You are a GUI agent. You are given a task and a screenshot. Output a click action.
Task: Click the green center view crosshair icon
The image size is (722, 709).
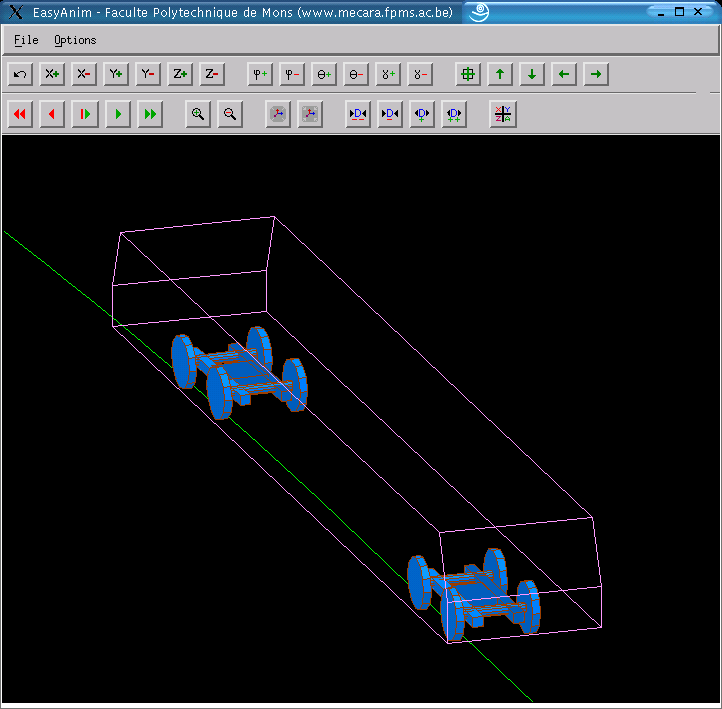point(468,74)
